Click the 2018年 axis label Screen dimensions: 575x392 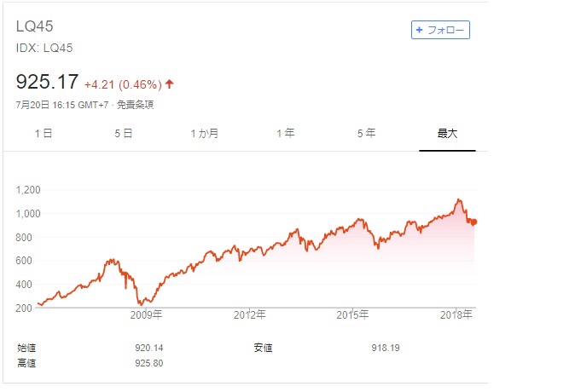click(x=456, y=314)
